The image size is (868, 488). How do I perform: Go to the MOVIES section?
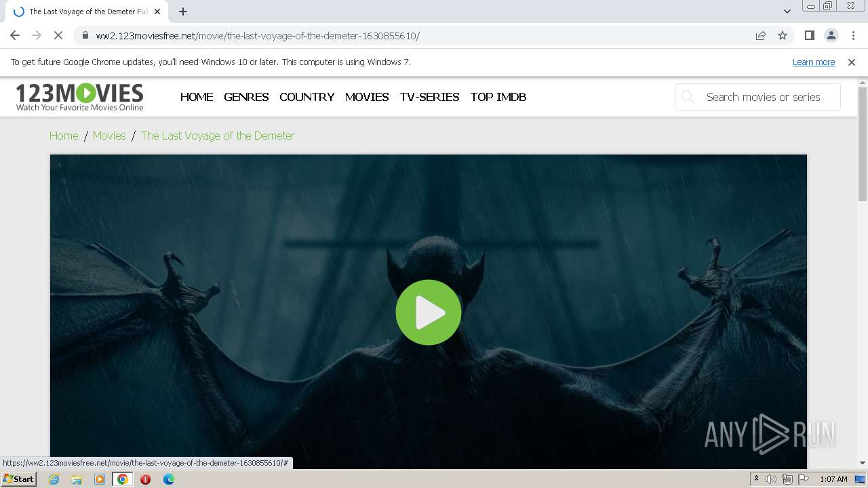coord(367,97)
